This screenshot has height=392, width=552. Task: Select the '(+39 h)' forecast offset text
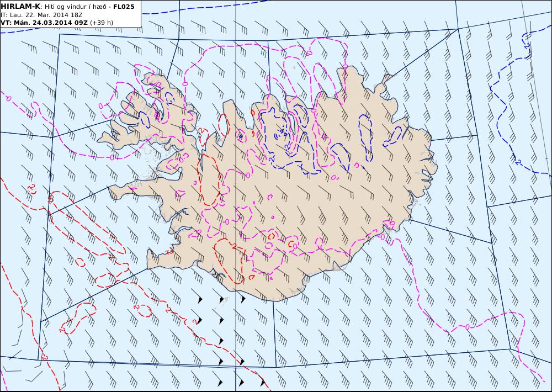tap(102, 23)
